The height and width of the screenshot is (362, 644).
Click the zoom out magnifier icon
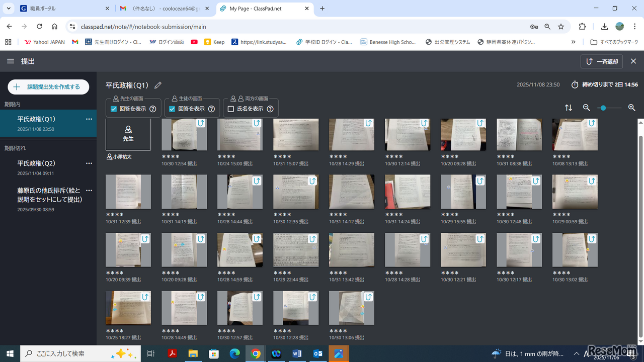pyautogui.click(x=586, y=108)
